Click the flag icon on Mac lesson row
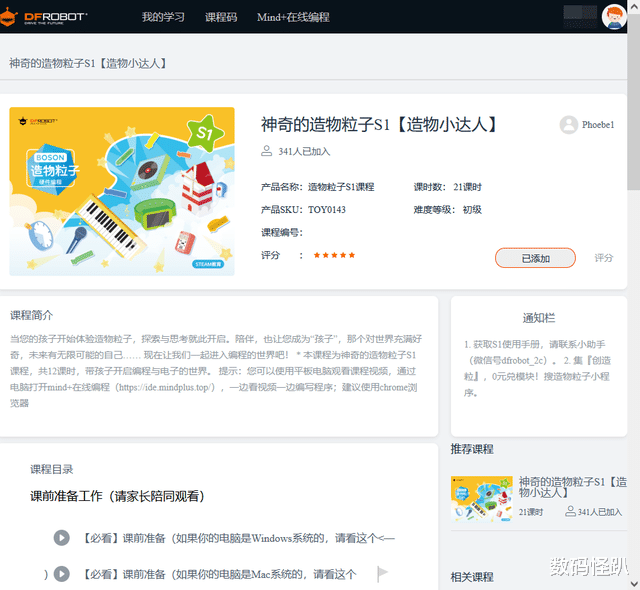The width and height of the screenshot is (640, 590). [x=382, y=574]
